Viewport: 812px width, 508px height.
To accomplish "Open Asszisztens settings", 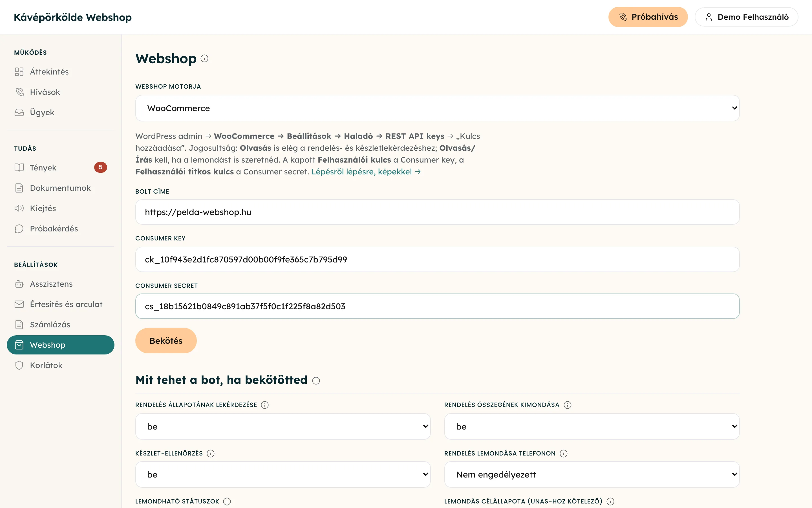I will (60, 284).
